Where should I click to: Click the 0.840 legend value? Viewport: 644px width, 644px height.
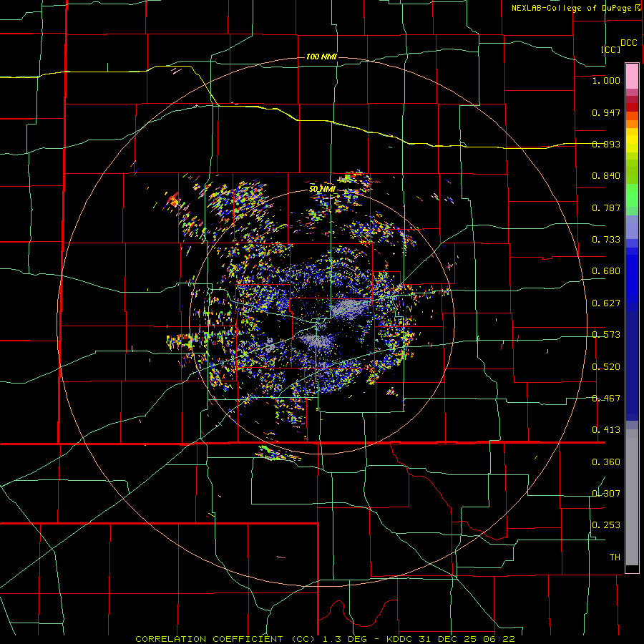point(606,176)
